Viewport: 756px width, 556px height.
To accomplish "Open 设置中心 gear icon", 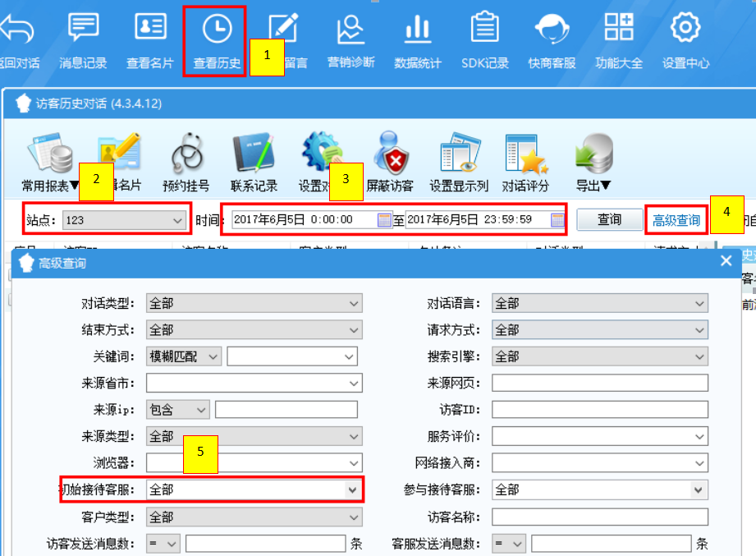I will [x=685, y=31].
